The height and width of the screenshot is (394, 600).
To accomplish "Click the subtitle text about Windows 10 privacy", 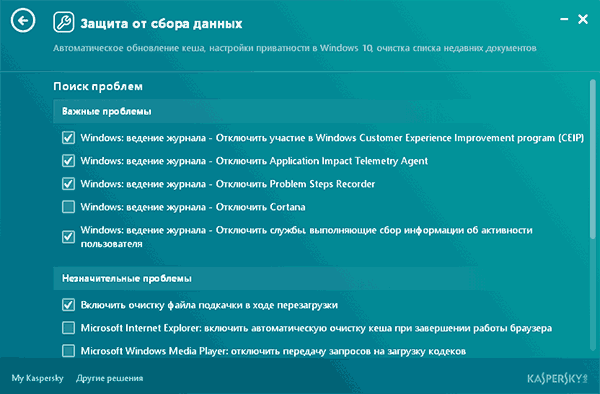I will [295, 48].
